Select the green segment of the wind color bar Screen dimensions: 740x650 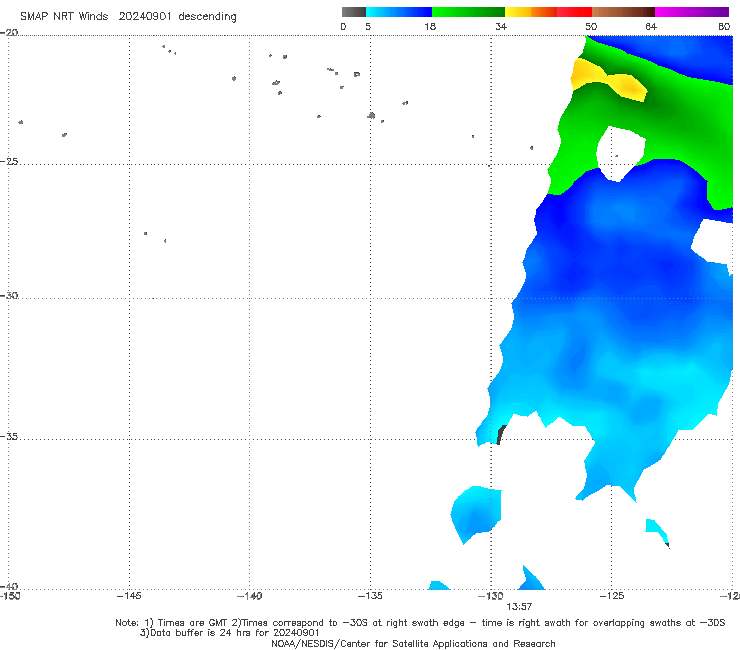coord(468,12)
